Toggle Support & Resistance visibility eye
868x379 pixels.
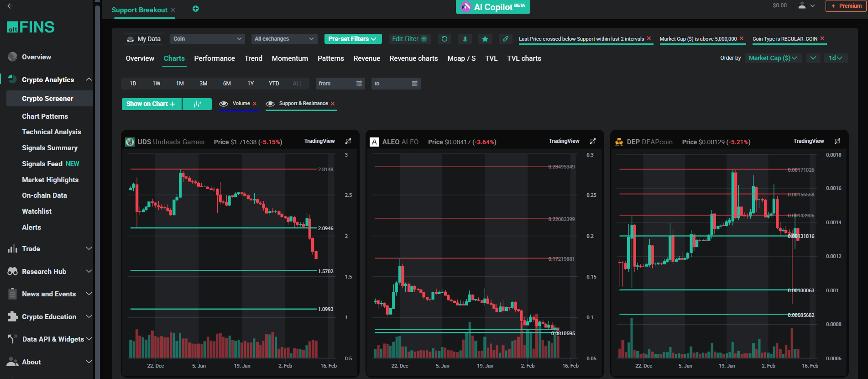point(270,104)
